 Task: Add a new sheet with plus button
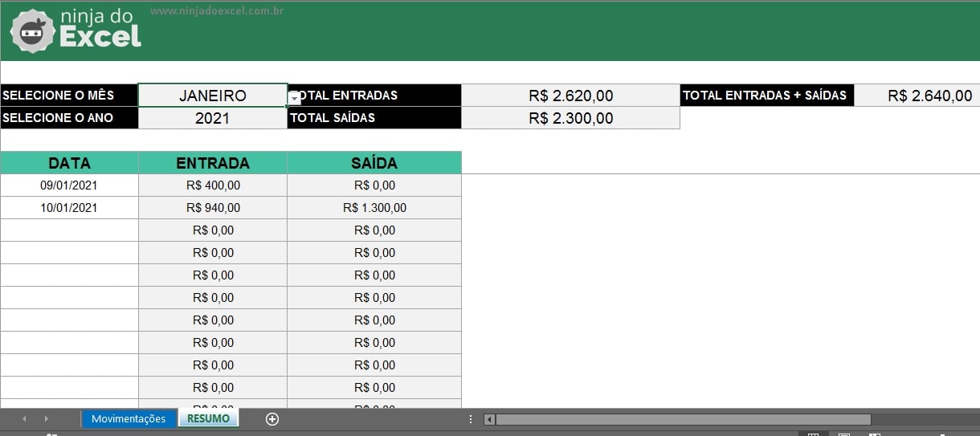coord(272,418)
